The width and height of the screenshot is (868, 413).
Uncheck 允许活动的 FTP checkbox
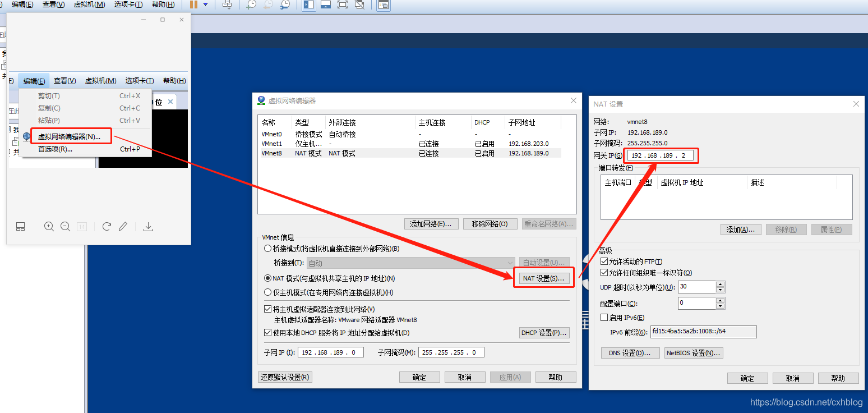(604, 261)
